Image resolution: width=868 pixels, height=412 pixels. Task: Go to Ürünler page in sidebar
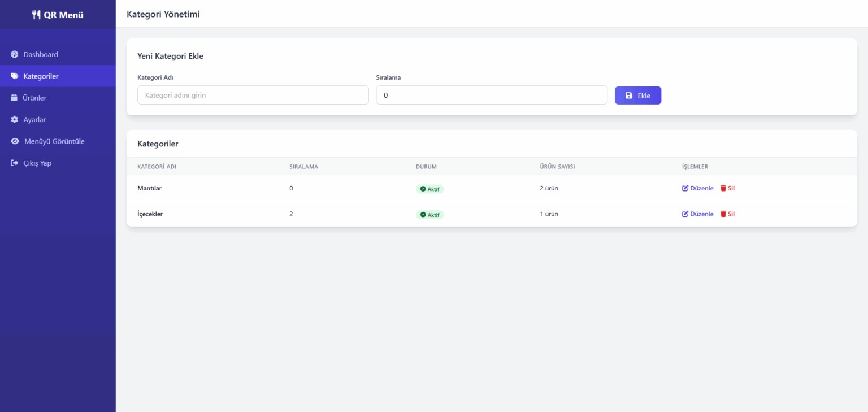click(x=34, y=98)
